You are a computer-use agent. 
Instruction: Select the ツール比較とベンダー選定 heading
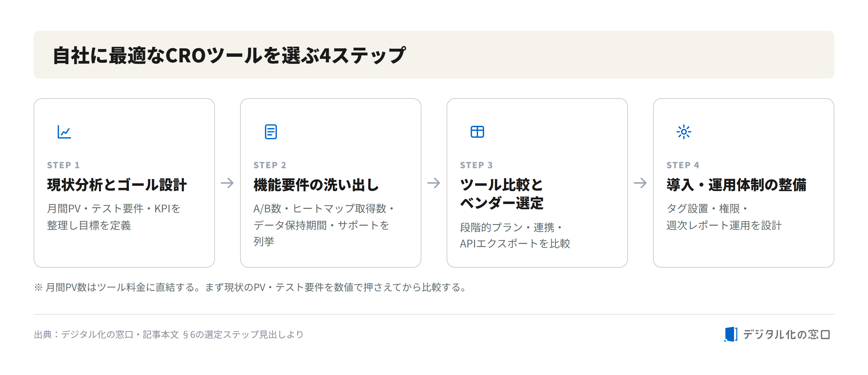tap(502, 194)
